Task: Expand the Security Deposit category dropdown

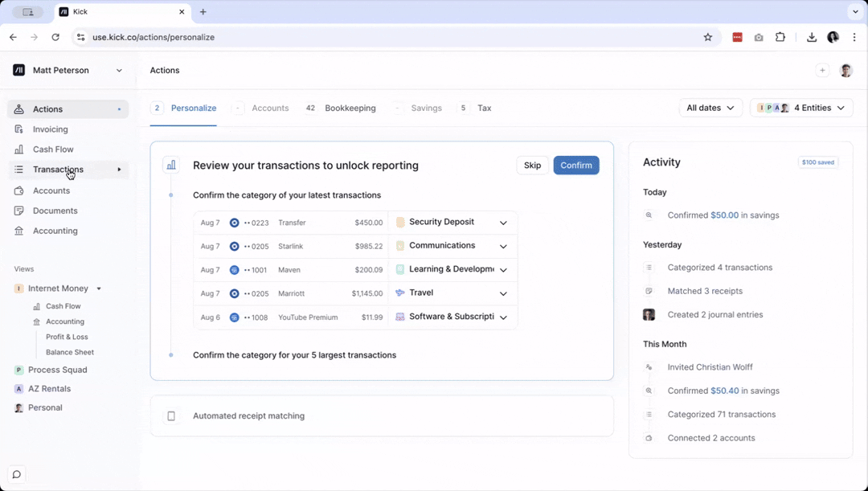Action: click(x=503, y=223)
